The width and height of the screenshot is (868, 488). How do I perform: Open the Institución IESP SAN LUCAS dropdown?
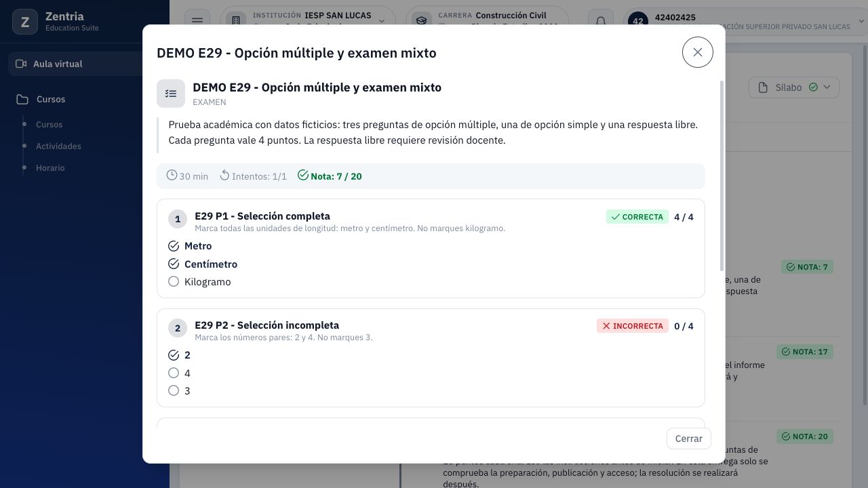click(x=309, y=21)
